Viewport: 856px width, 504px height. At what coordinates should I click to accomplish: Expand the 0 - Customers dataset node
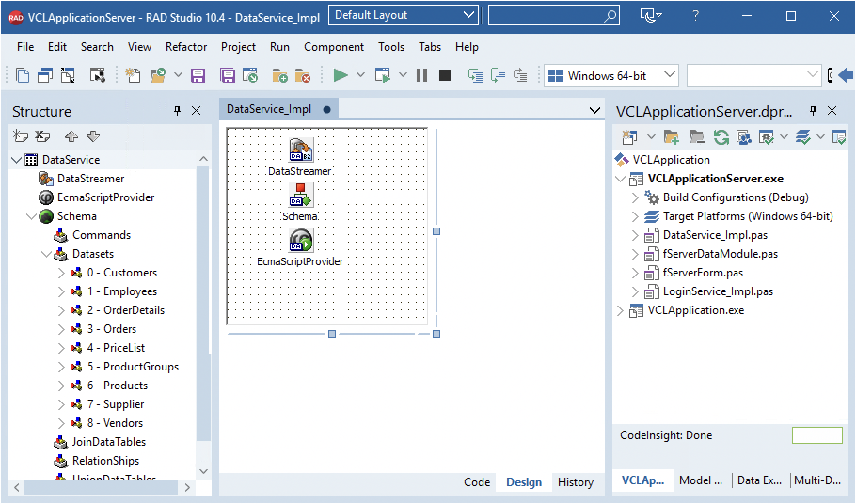pos(61,273)
